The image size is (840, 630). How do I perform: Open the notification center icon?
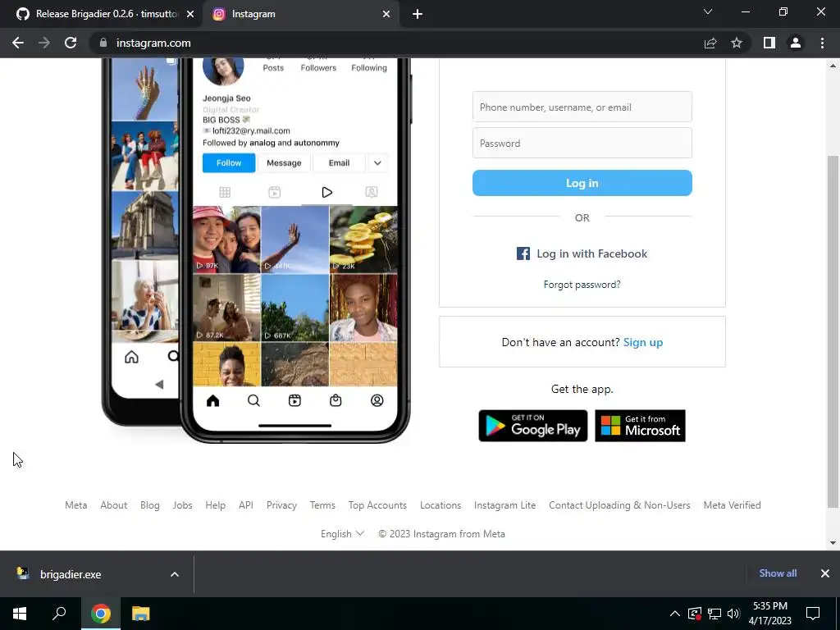(x=813, y=614)
